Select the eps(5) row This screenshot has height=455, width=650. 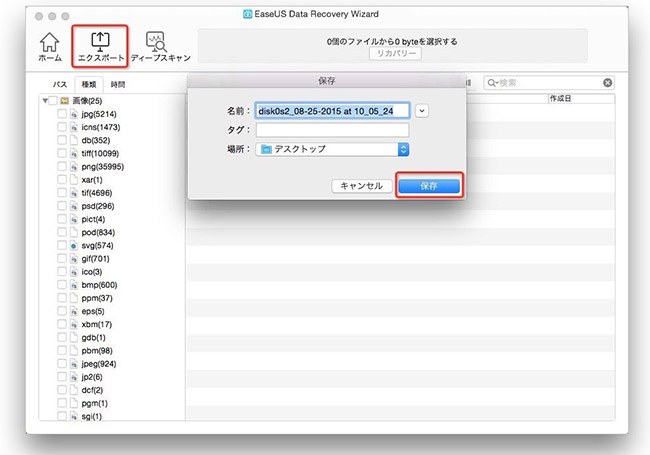click(x=93, y=311)
